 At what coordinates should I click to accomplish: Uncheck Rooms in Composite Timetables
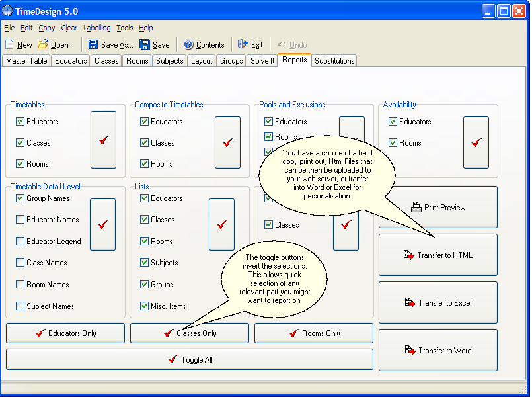click(144, 164)
